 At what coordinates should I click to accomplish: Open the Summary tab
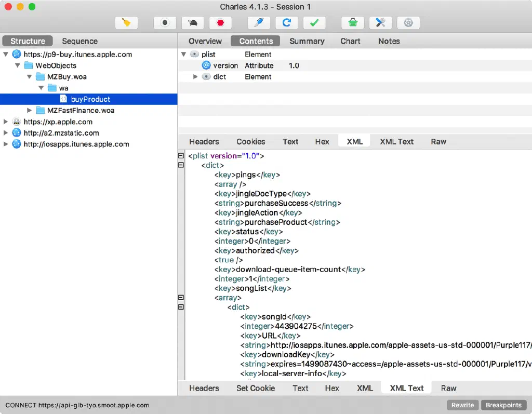coord(307,41)
